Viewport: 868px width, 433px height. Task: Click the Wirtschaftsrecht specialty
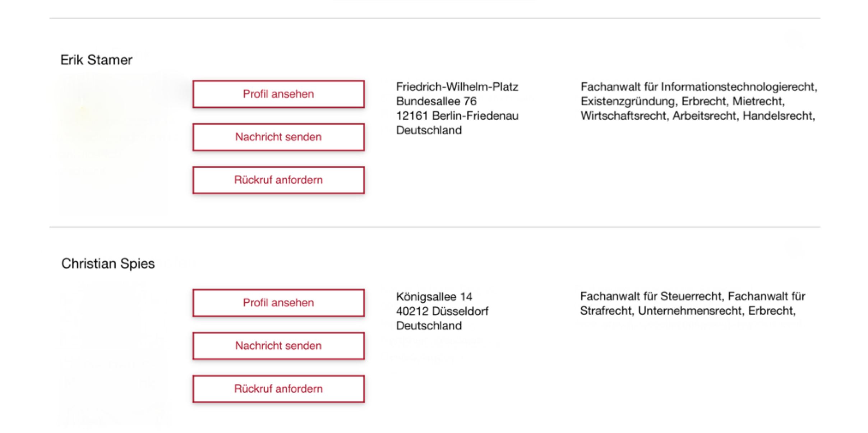coord(623,116)
